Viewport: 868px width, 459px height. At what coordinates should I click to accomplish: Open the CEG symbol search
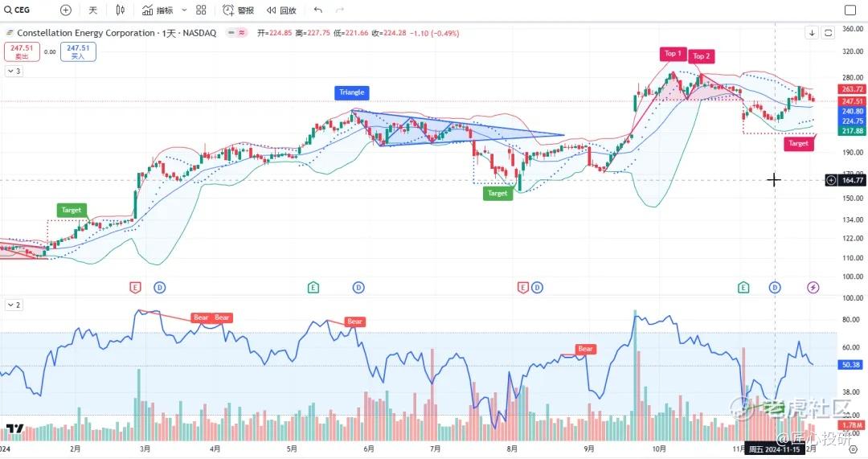(17, 10)
